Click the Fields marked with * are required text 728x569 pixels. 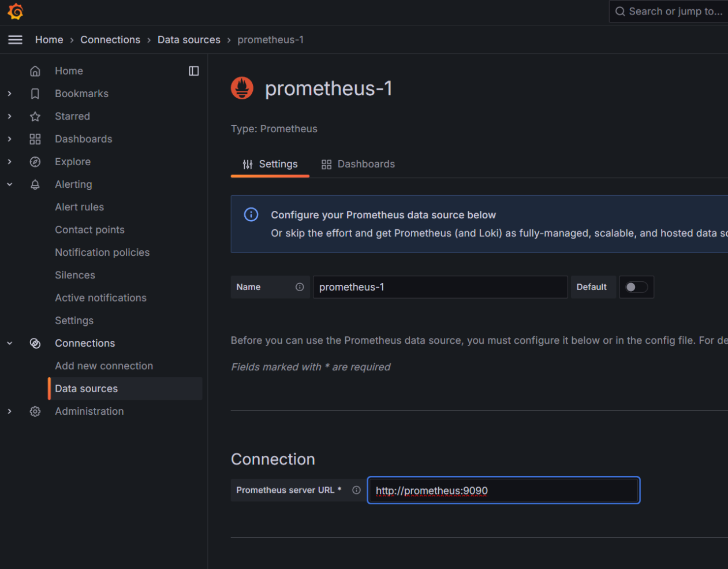pyautogui.click(x=311, y=367)
